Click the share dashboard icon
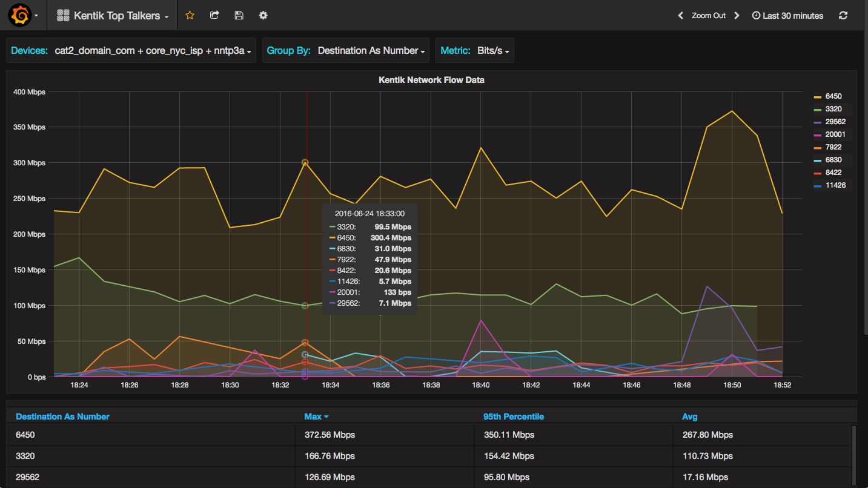This screenshot has width=868, height=488. 214,15
